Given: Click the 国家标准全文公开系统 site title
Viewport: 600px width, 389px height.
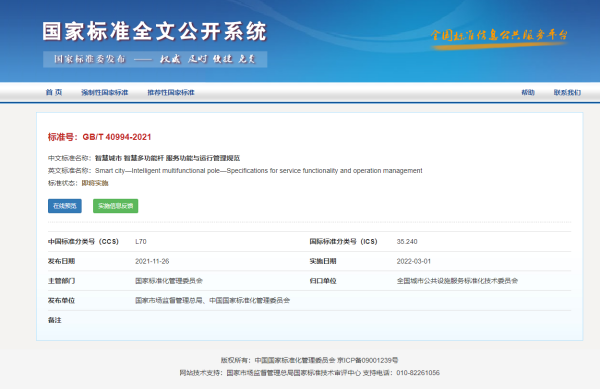Looking at the screenshot, I should point(155,31).
